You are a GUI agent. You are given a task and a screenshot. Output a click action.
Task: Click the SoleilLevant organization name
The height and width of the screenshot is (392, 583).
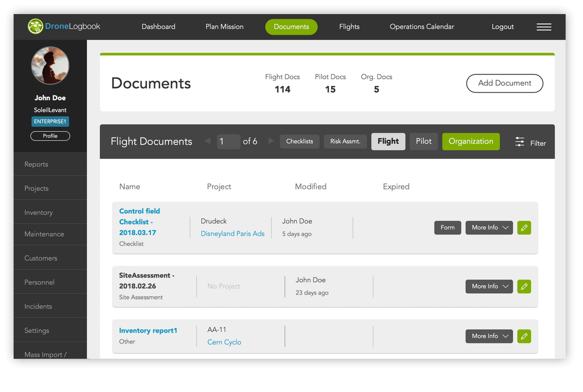(x=50, y=110)
